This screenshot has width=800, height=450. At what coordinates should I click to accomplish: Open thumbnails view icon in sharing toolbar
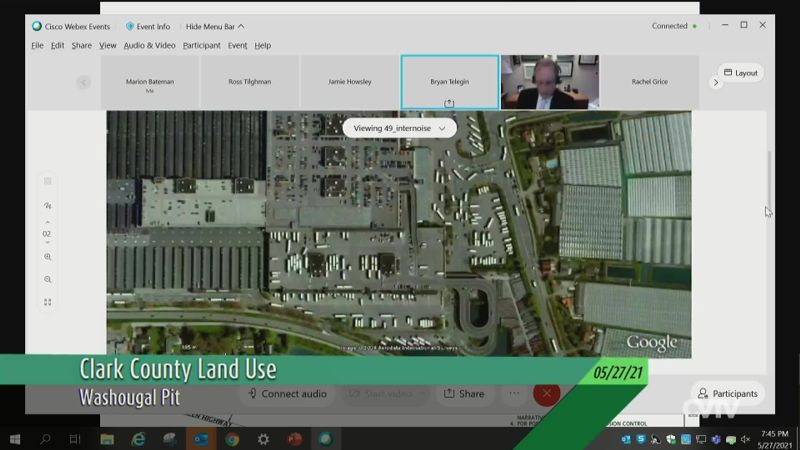pyautogui.click(x=47, y=181)
